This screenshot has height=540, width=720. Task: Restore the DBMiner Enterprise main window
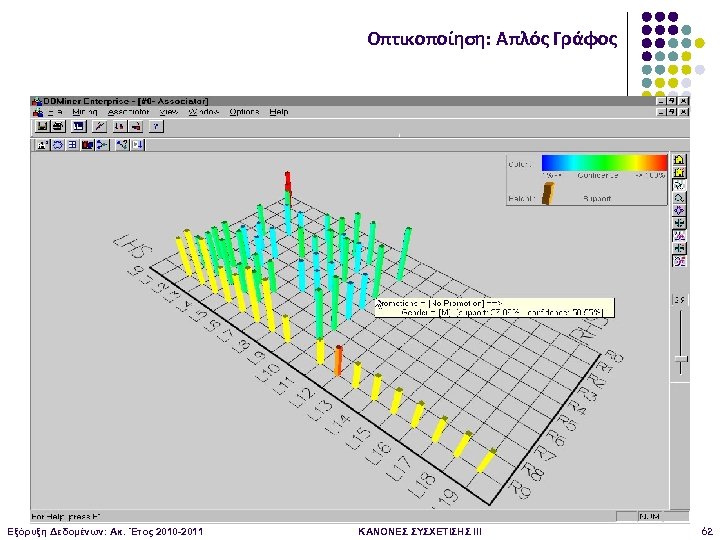672,101
